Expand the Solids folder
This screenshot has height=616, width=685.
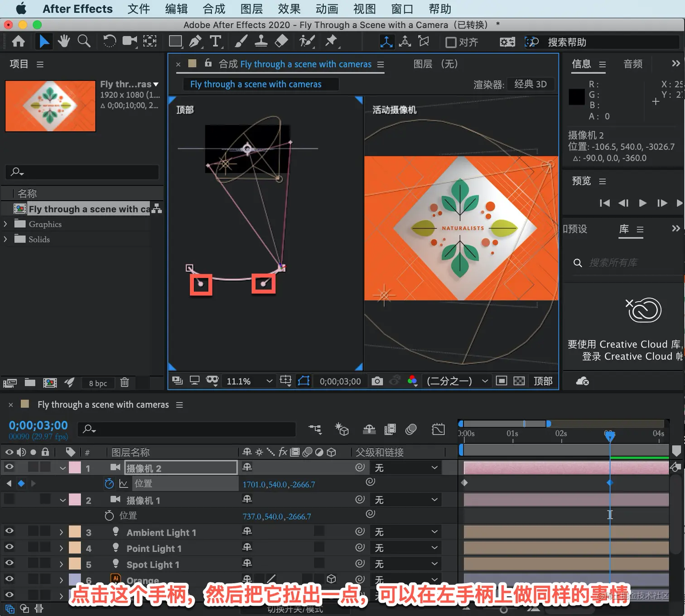pos(5,239)
